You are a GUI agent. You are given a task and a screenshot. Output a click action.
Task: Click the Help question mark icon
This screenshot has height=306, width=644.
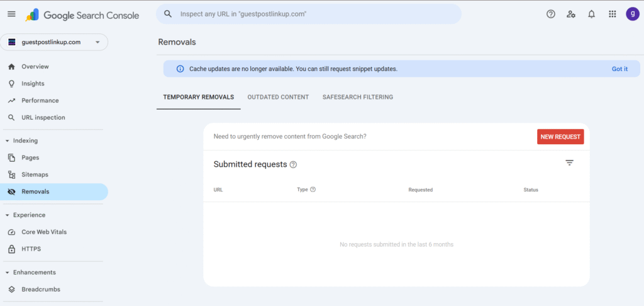551,14
